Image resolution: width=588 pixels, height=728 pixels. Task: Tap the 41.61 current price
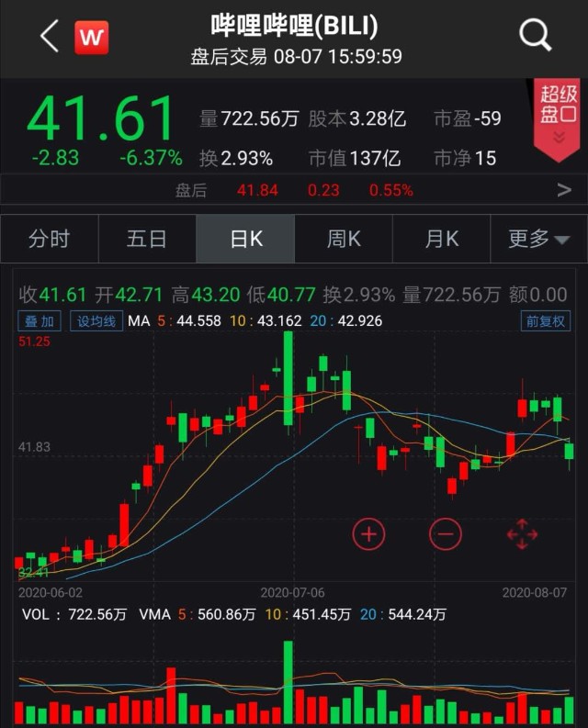pos(101,119)
